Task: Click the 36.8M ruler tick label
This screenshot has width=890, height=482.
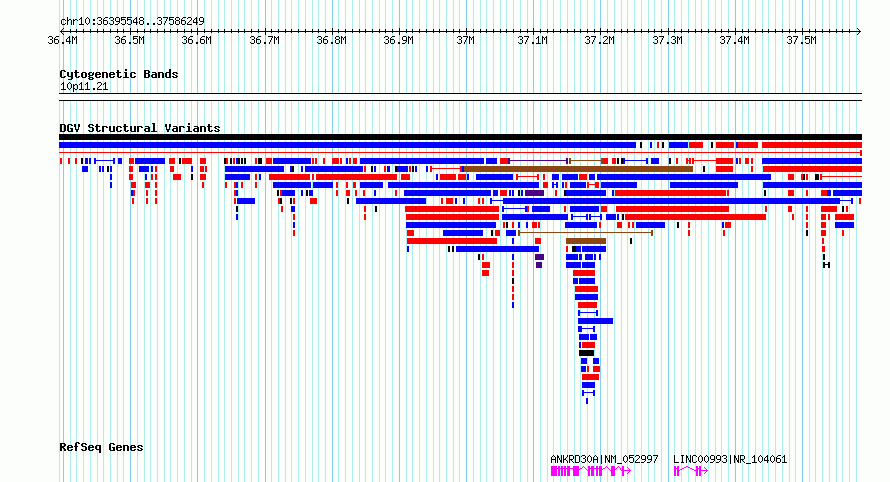Action: pos(331,40)
